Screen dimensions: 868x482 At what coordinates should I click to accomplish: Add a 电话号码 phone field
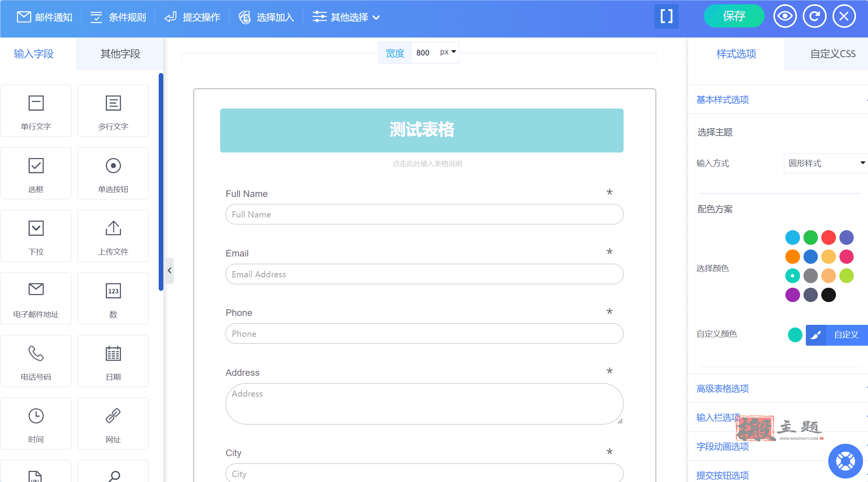[36, 361]
